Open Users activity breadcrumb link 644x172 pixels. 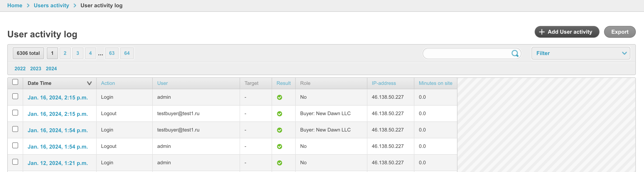(51, 5)
